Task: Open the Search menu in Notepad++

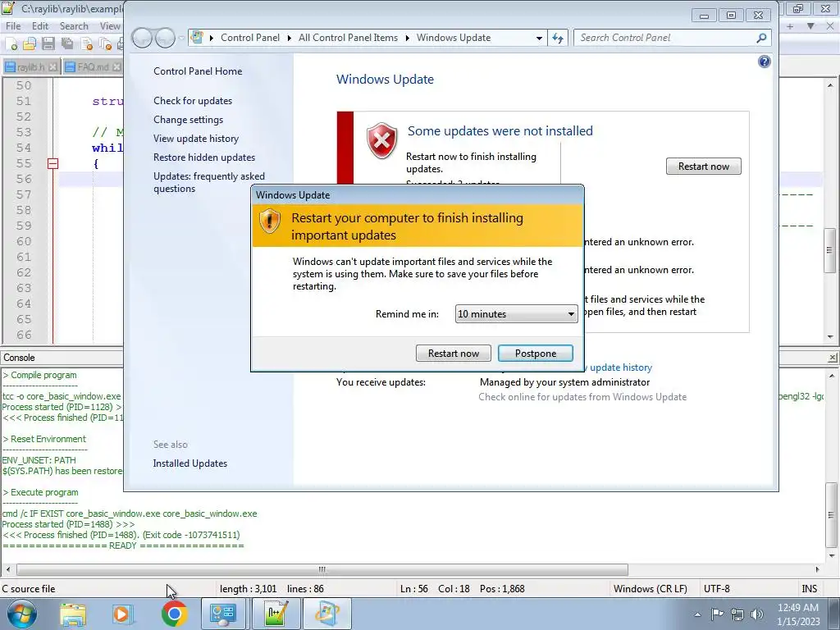Action: 73,25
